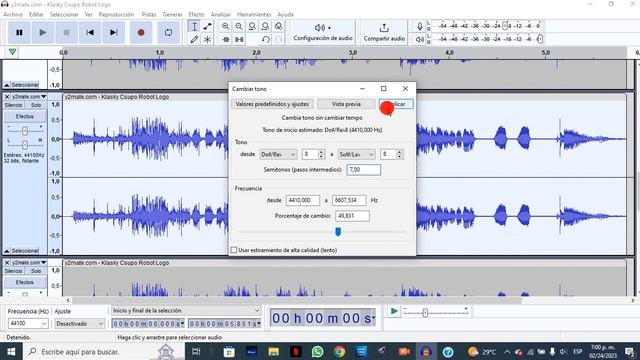Viewport: 640px width, 360px height.
Task: Click the target octave spinner arrows
Action: 400,154
